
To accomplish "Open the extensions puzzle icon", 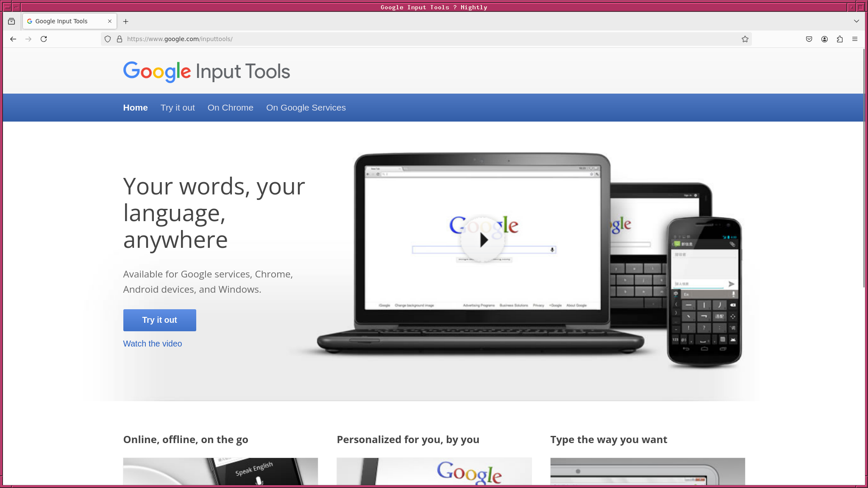I will click(x=840, y=39).
